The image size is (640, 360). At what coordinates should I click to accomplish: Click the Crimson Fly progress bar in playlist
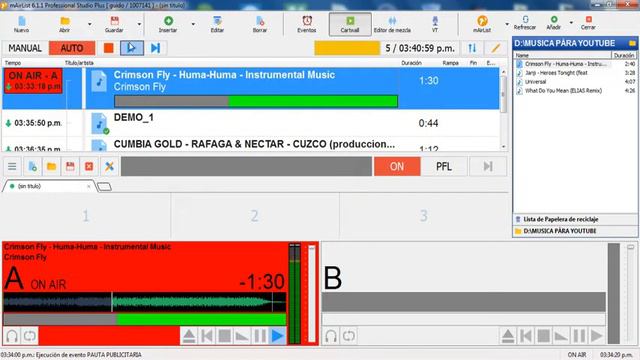[256, 101]
